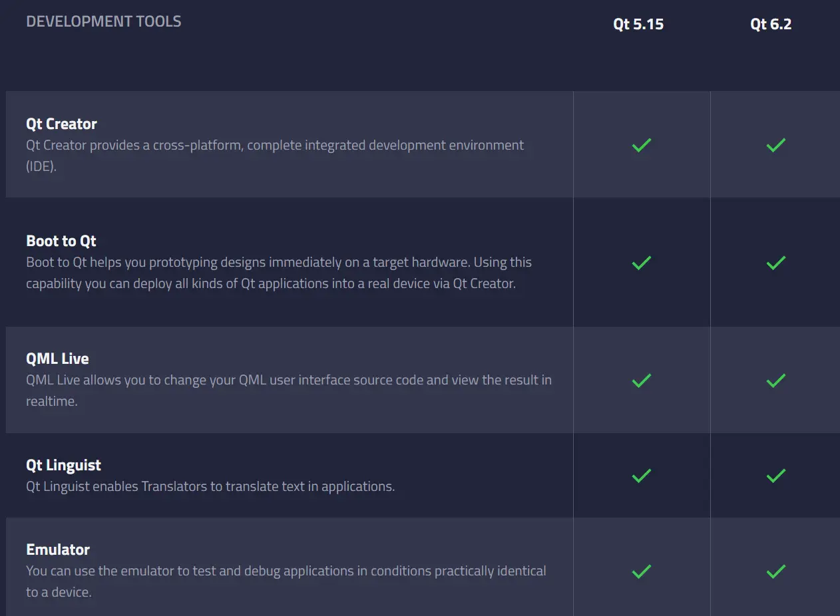Click the Emulator test and debug description
Viewport: 840px width, 616px height.
coord(286,581)
